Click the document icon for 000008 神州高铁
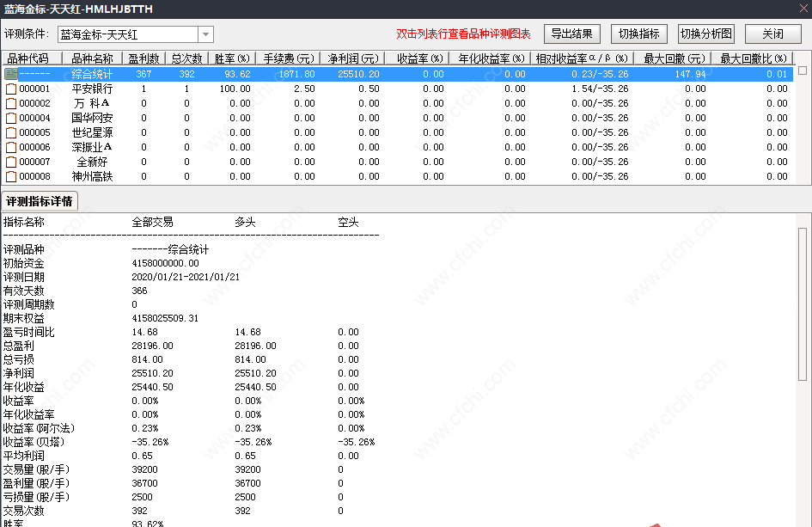This screenshot has width=812, height=527. click(x=11, y=176)
